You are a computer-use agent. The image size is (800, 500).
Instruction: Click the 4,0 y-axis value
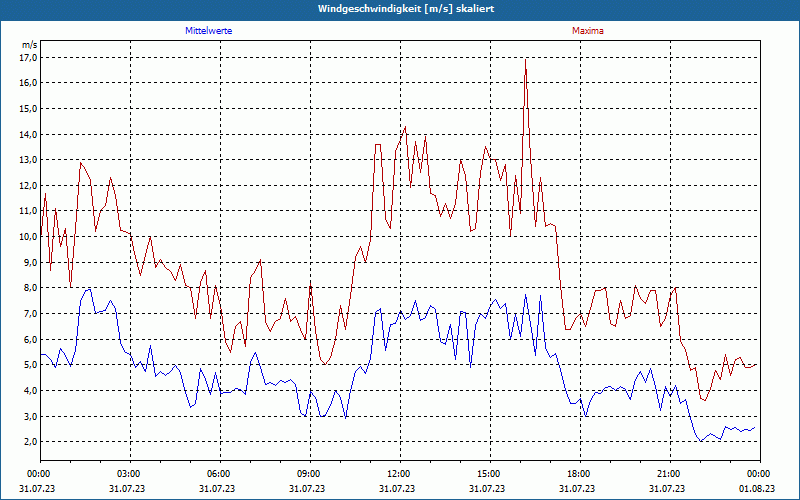click(31, 390)
